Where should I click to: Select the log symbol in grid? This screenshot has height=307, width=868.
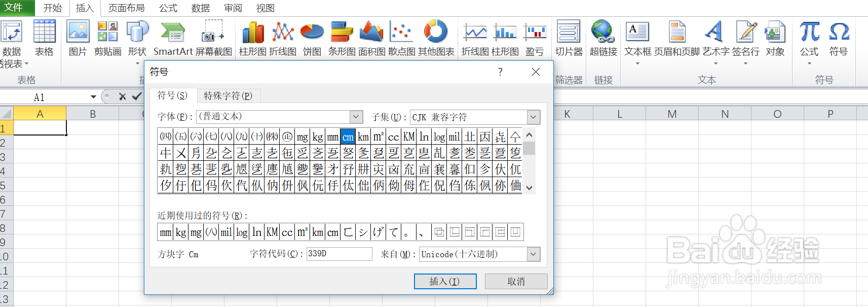pyautogui.click(x=439, y=137)
